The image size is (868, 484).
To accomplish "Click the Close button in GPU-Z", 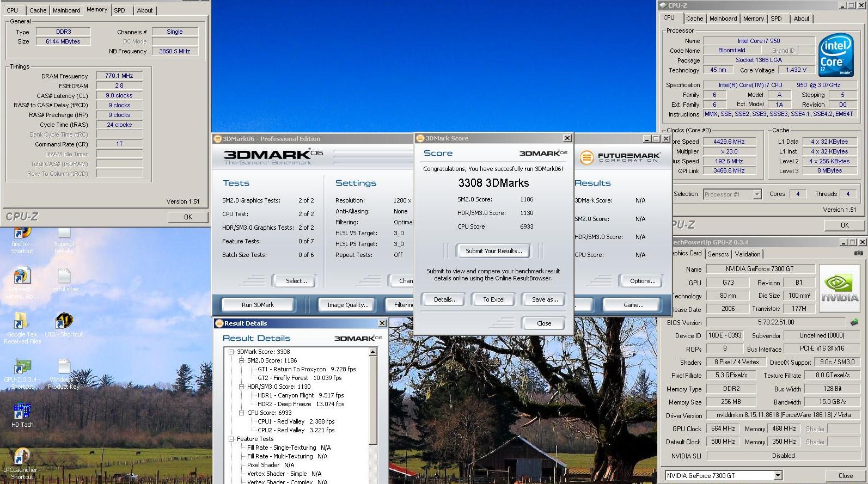I will point(845,475).
